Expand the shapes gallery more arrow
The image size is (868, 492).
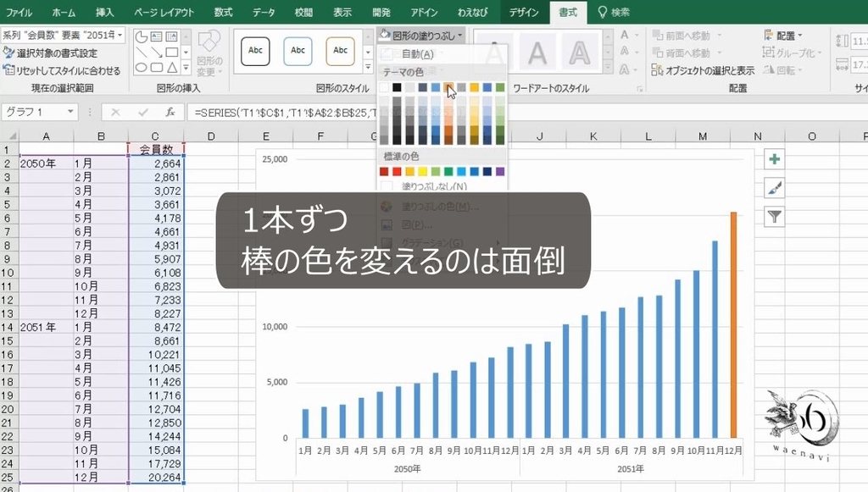click(186, 68)
